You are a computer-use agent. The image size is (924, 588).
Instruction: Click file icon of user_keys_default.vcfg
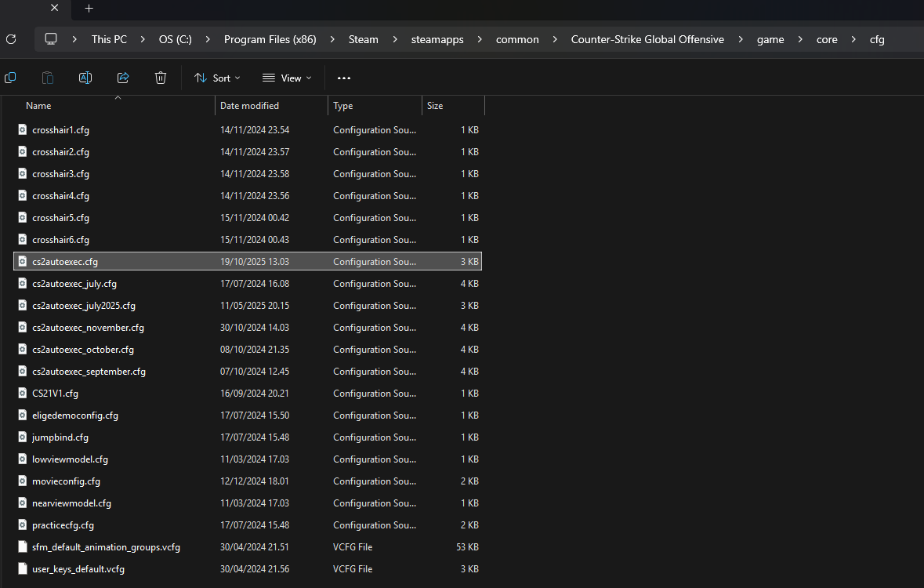(x=23, y=568)
